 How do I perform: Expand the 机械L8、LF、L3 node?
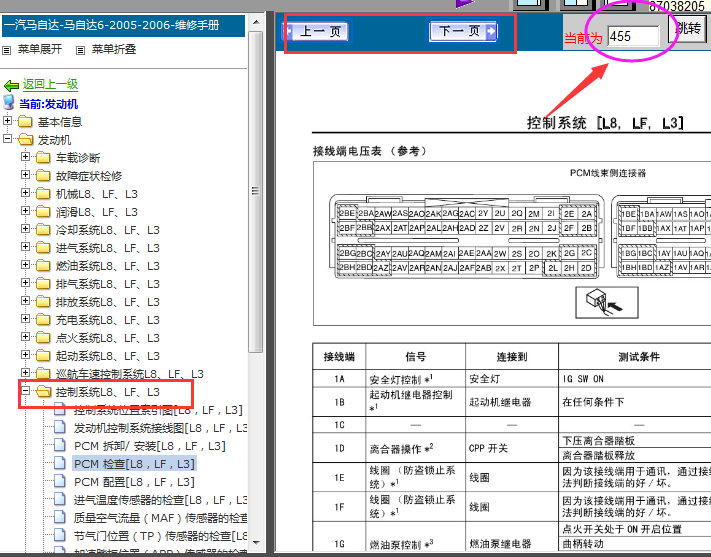pos(25,193)
